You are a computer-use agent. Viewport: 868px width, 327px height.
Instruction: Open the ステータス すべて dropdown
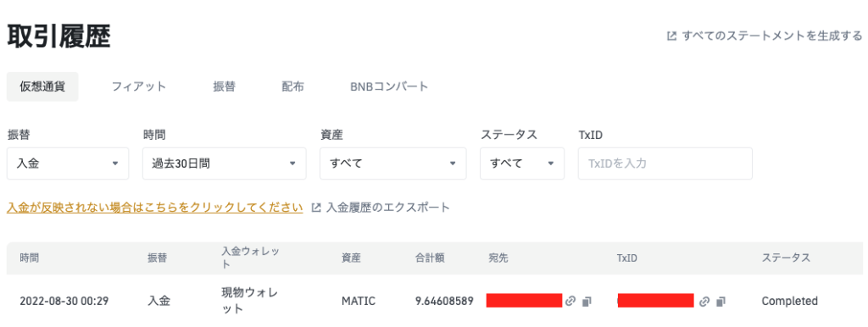point(522,163)
